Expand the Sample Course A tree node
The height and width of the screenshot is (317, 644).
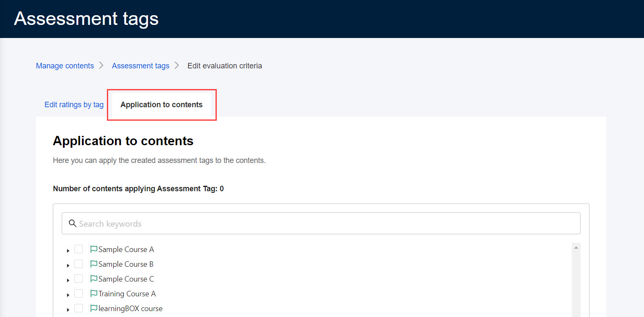click(68, 251)
